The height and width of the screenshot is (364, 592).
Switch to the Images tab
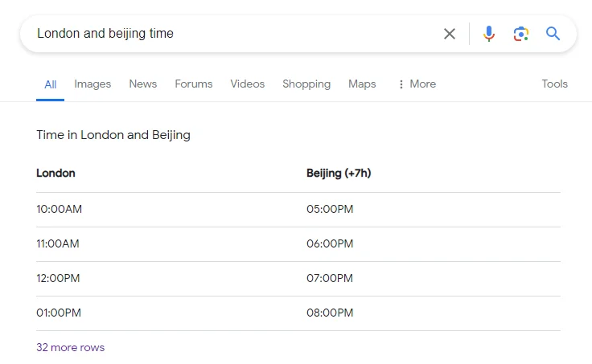92,84
